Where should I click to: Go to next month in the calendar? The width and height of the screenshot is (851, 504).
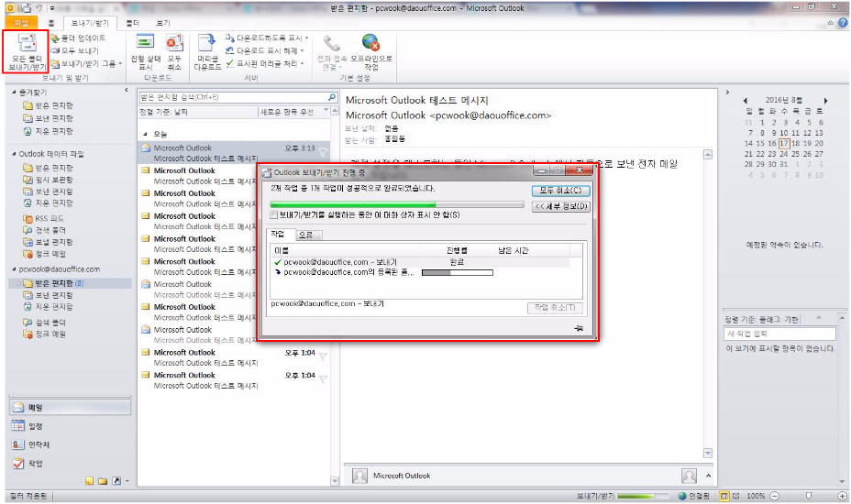click(825, 101)
